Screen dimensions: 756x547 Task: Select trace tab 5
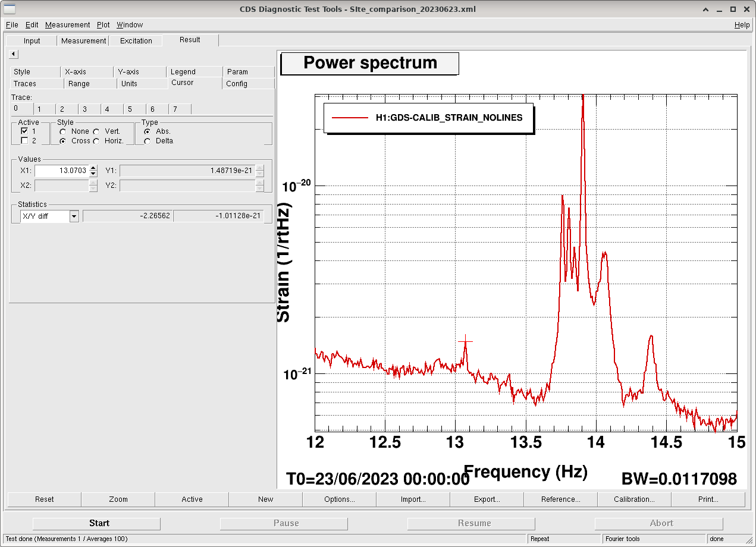coord(136,109)
